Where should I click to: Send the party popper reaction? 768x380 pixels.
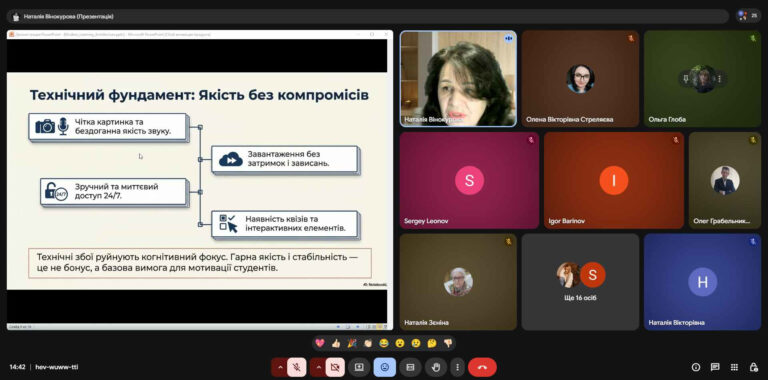point(352,343)
